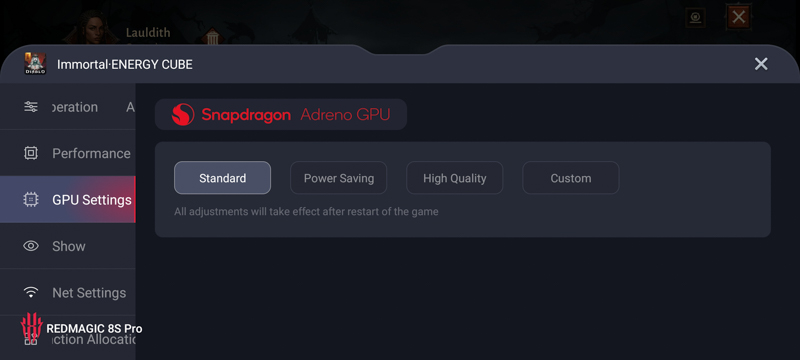Click the GPU Settings chip icon
Image resolution: width=800 pixels, height=360 pixels.
[31, 199]
